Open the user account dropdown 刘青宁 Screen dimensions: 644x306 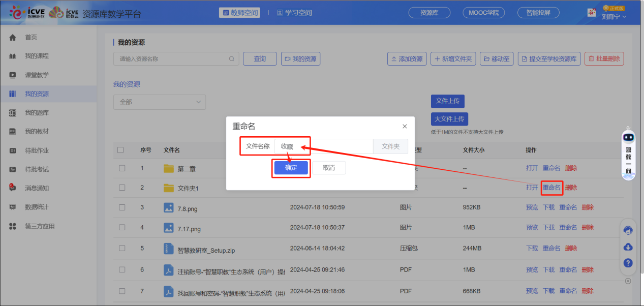614,17
